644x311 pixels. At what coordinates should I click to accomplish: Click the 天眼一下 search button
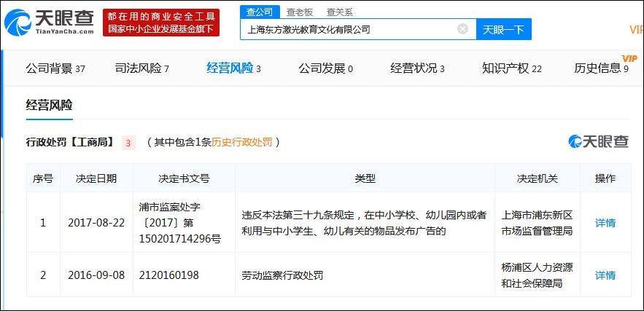click(503, 29)
